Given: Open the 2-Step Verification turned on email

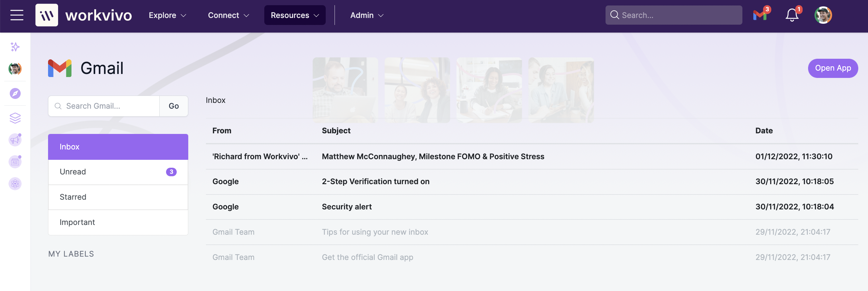Looking at the screenshot, I should coord(532,182).
